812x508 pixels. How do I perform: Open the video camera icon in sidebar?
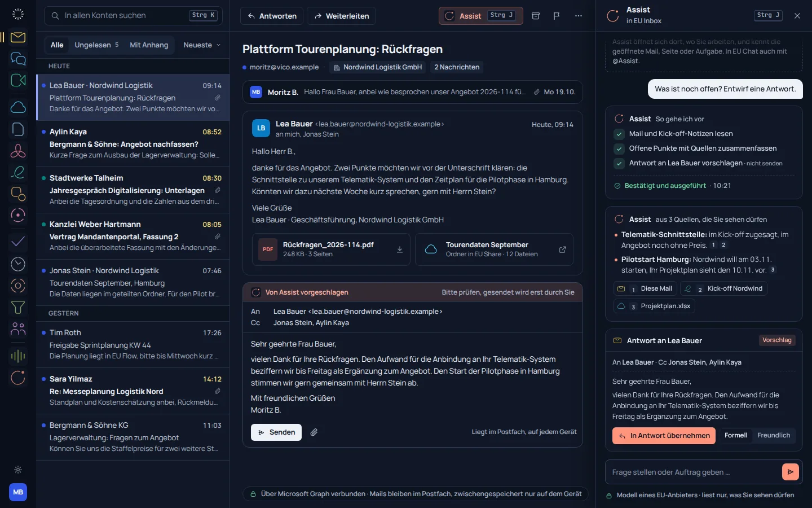click(18, 80)
